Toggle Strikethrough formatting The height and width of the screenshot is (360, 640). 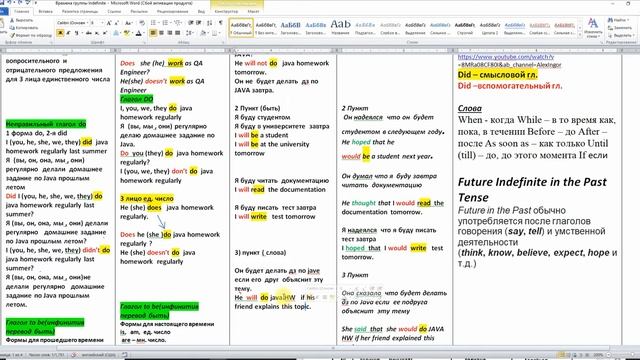coord(89,33)
